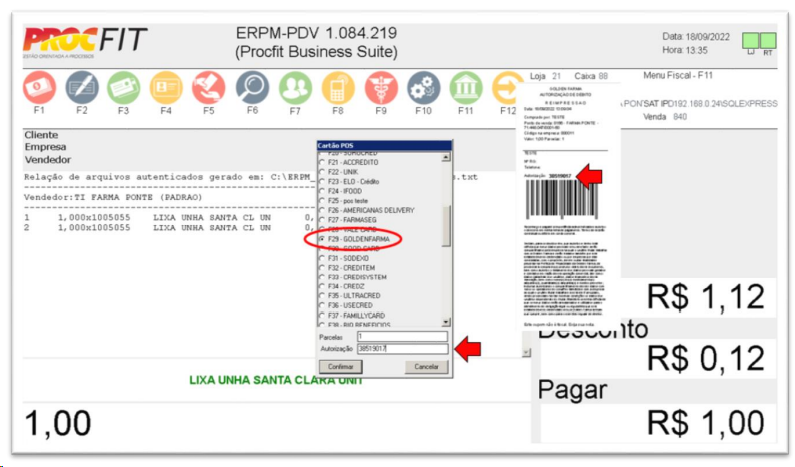This screenshot has width=795, height=467.
Task: Open the F7 customers people icon
Action: pos(296,88)
